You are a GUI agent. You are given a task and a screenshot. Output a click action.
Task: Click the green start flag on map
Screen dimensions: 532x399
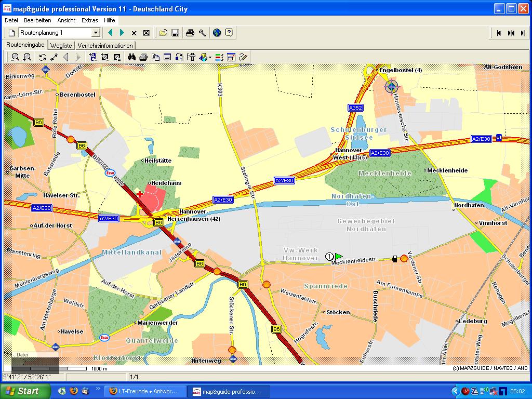point(339,256)
